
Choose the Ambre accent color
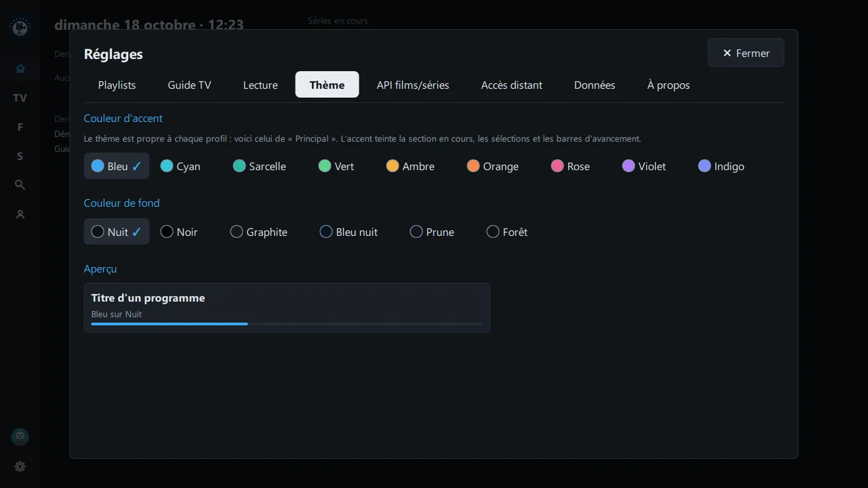410,166
